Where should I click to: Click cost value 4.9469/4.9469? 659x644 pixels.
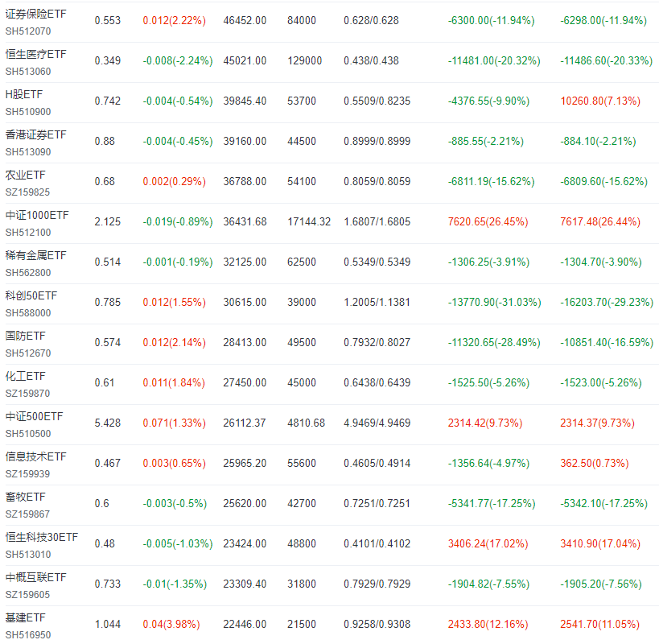[377, 423]
